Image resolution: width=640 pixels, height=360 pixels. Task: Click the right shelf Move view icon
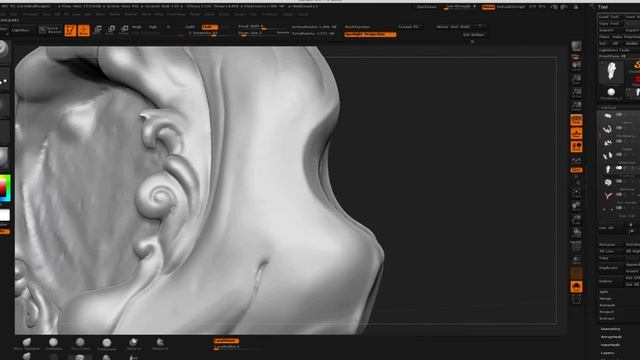576,206
